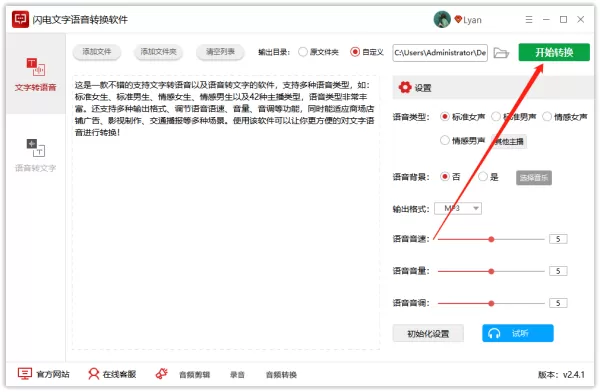Open the 文字转语音 sidebar tab
600x392 pixels.
(36, 74)
